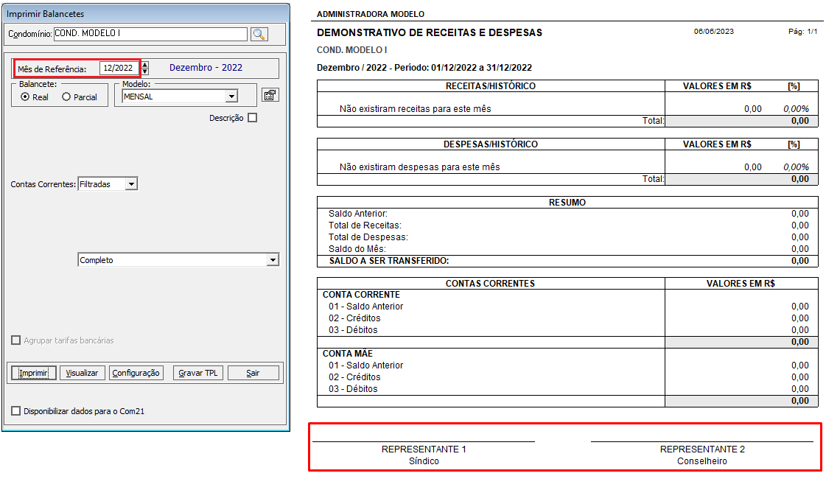Click the Saldo Anterior row in RESUMO
This screenshot has height=504, width=840.
(x=567, y=214)
